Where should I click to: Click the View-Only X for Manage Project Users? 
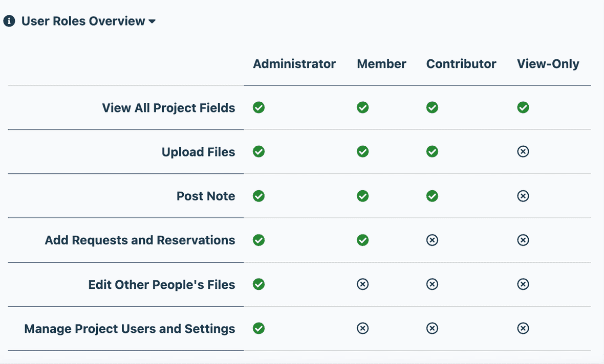point(523,328)
